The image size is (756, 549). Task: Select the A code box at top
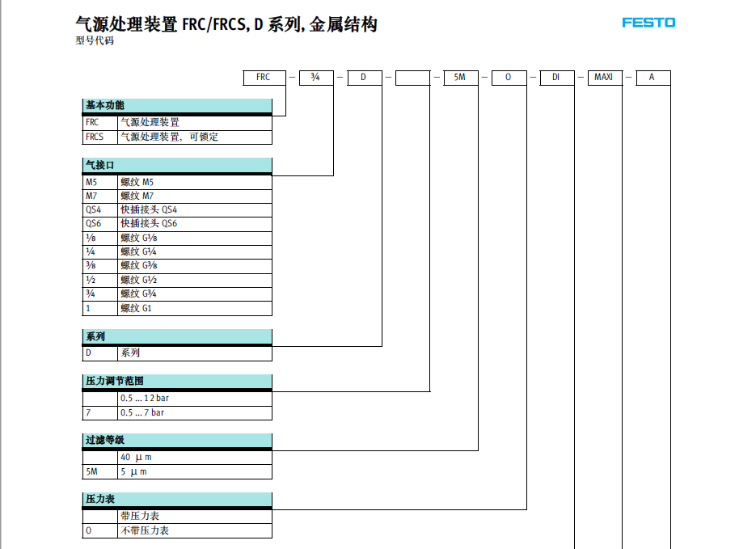(653, 78)
